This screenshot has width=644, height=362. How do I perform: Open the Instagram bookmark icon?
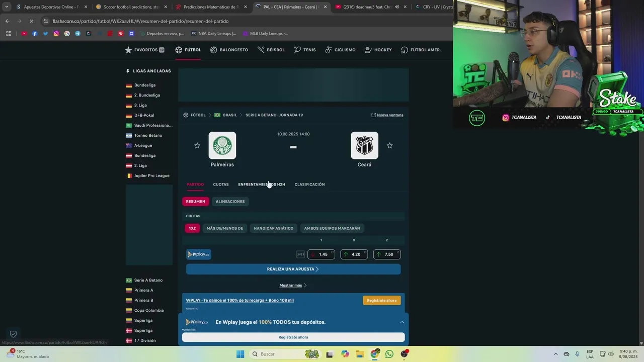coord(56,34)
